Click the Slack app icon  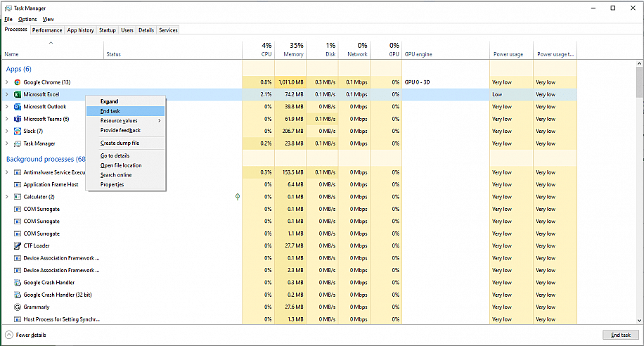(x=18, y=131)
